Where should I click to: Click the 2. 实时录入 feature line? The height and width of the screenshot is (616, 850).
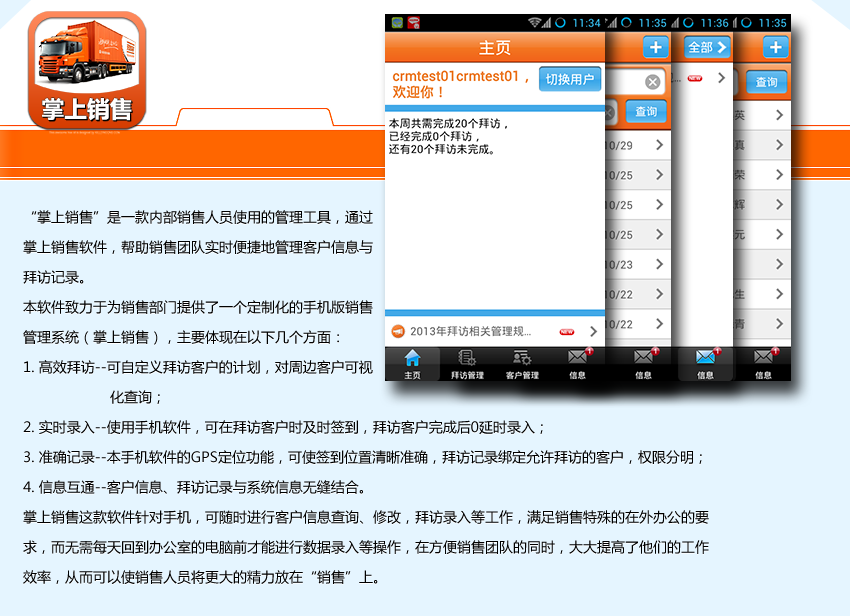point(284,427)
